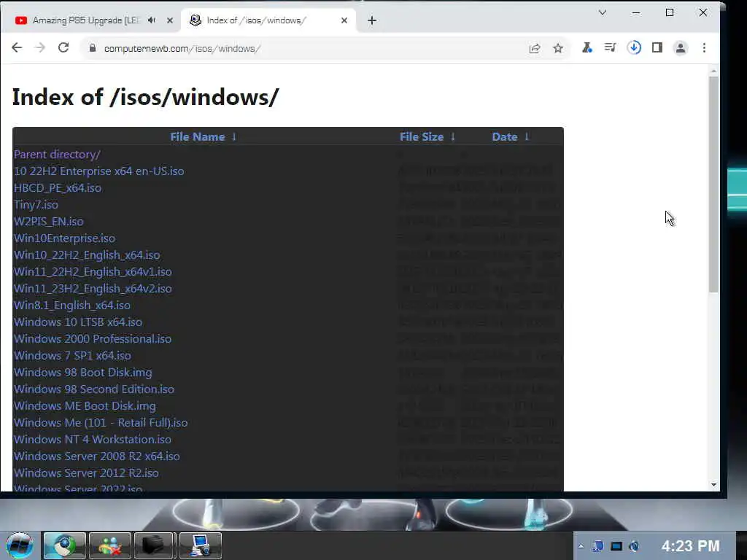This screenshot has height=560, width=747.
Task: Close the Index of /isos/windows/ tab
Action: (344, 20)
